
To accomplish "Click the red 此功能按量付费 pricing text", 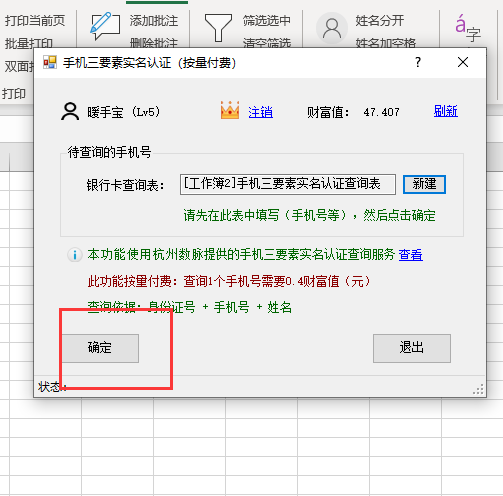I will pyautogui.click(x=229, y=281).
